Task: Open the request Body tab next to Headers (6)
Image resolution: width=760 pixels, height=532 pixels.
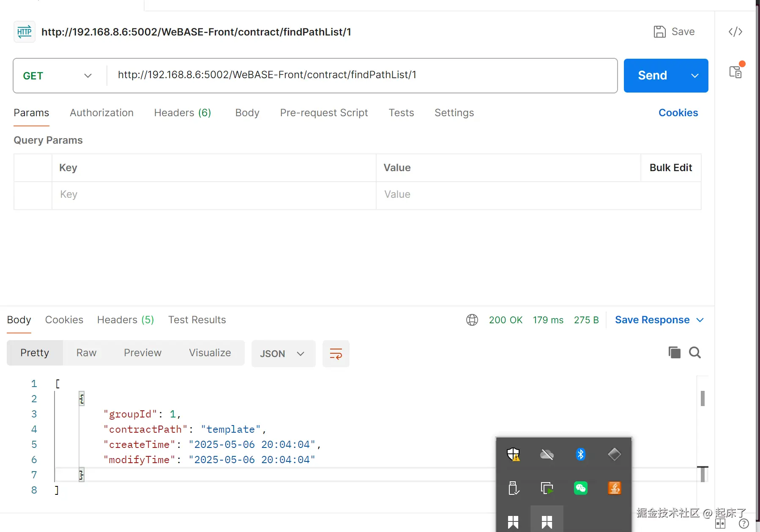Action: [x=247, y=113]
